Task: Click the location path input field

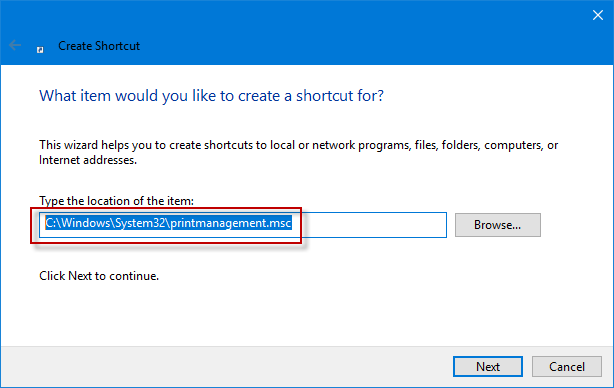Action: (x=242, y=225)
